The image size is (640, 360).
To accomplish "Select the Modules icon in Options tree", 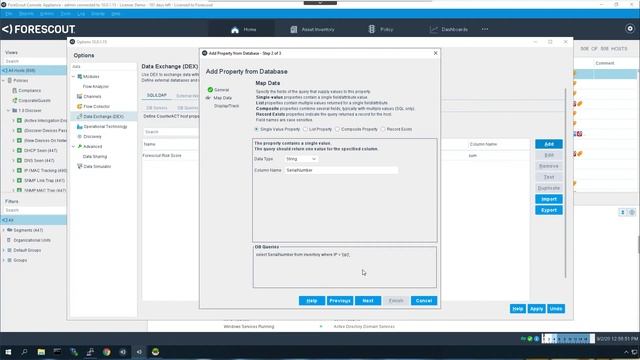I will click(80, 76).
